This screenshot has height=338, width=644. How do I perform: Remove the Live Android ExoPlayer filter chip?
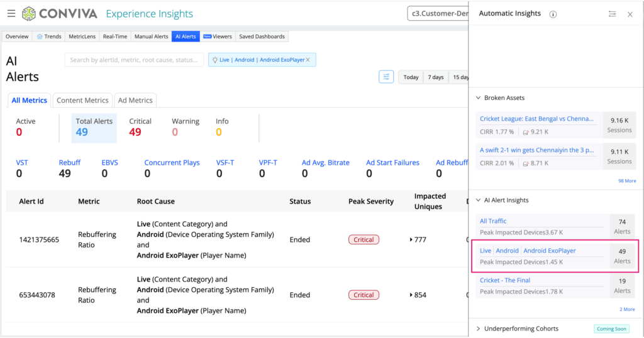[x=308, y=60]
